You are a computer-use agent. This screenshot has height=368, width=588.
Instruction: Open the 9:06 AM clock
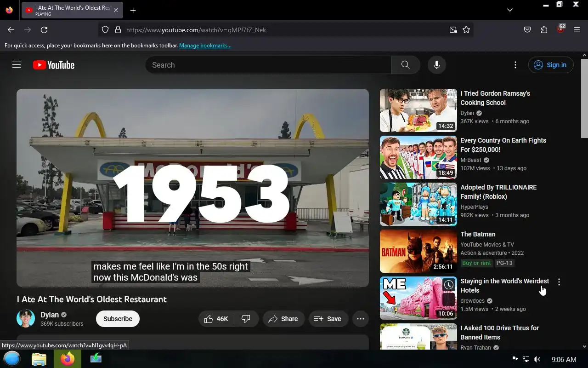(564, 359)
